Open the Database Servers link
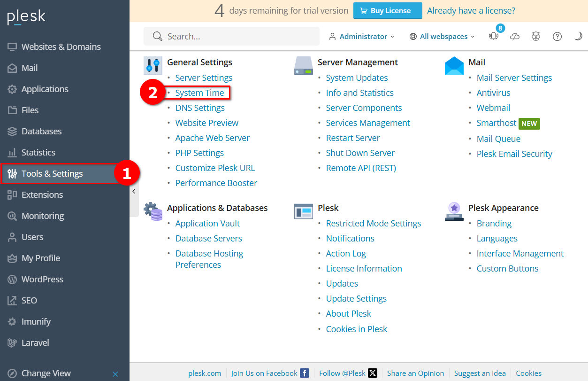Viewport: 588px width, 381px height. tap(209, 239)
